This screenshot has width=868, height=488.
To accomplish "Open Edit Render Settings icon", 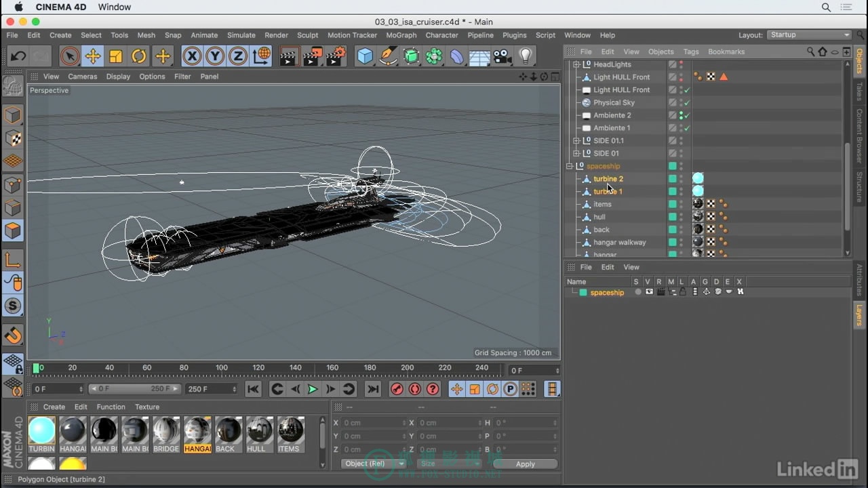I will tap(335, 56).
